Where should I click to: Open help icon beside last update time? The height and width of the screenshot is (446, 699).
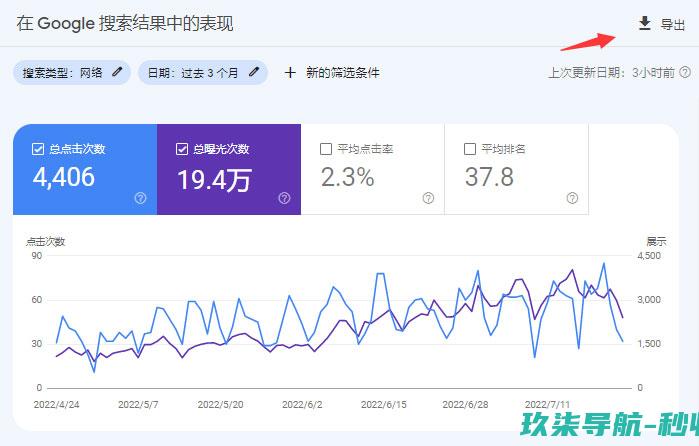tap(685, 72)
